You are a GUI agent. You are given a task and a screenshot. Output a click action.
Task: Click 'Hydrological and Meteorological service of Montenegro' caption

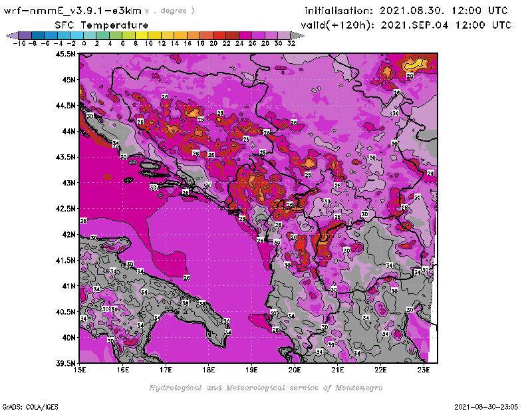[x=265, y=388]
